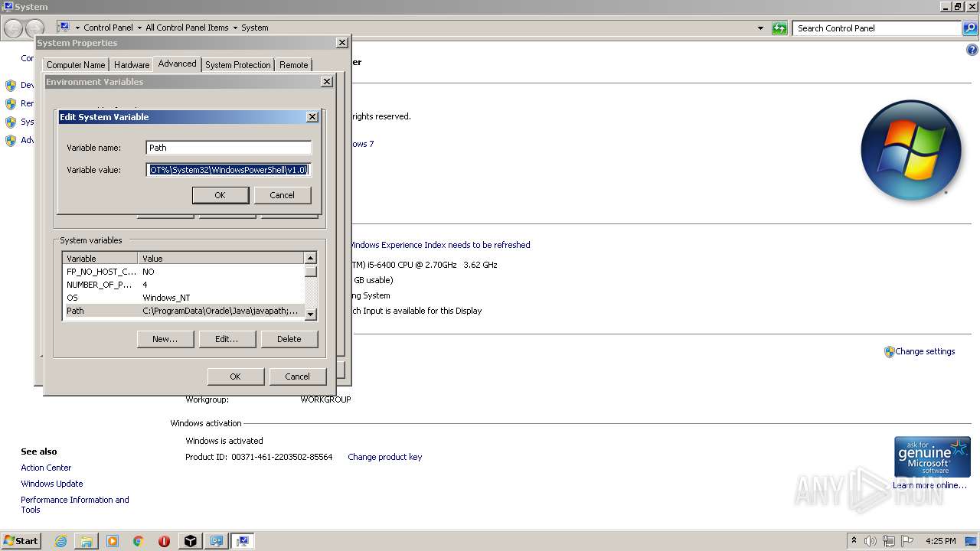Screen dimensions: 980x551
Task: Open the Remote tab
Action: pos(293,65)
